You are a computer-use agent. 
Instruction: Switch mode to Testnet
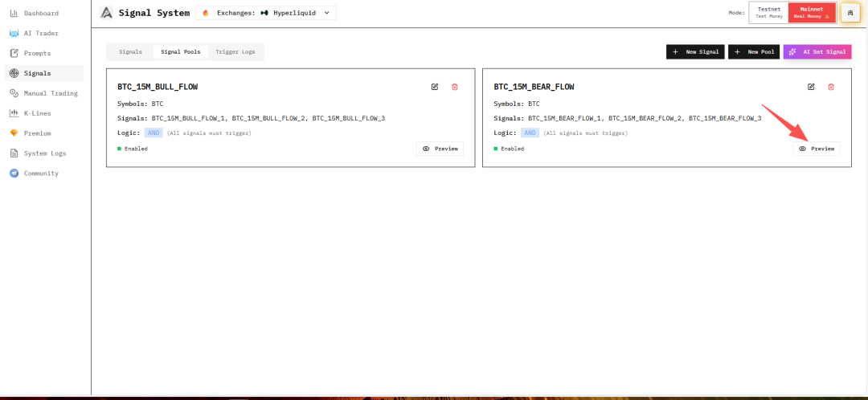768,12
